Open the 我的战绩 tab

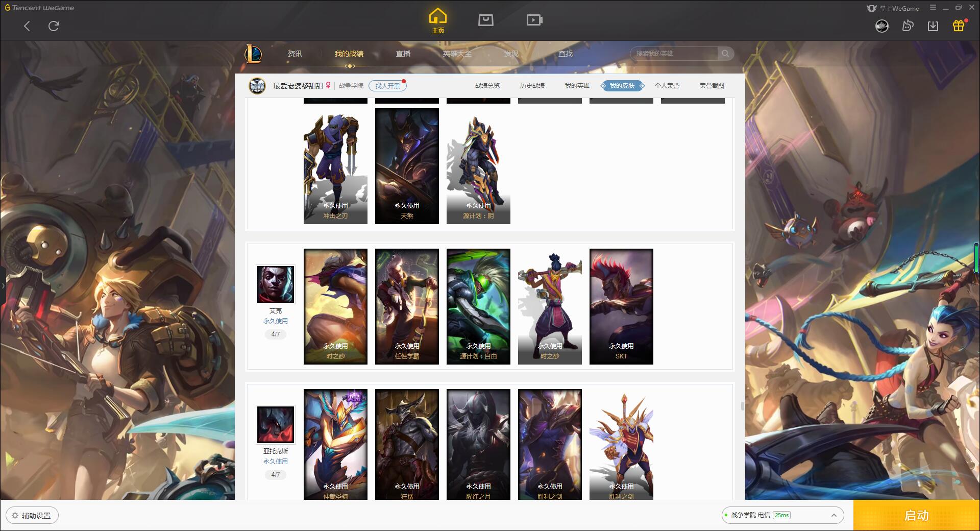349,54
